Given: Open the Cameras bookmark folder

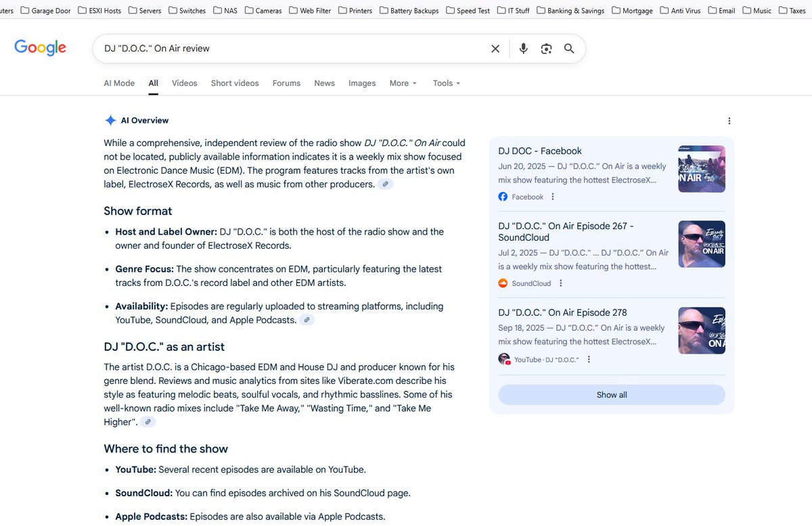Looking at the screenshot, I should coord(264,11).
